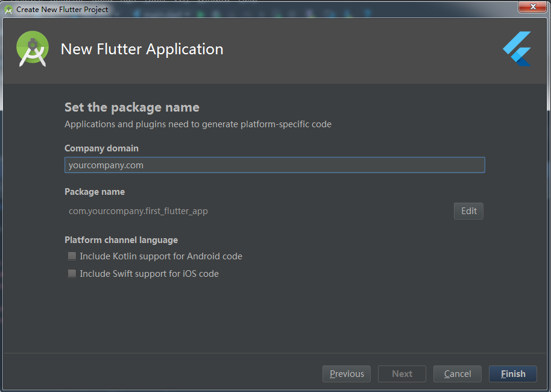
Task: Click the 'Company domain' label
Action: [101, 148]
